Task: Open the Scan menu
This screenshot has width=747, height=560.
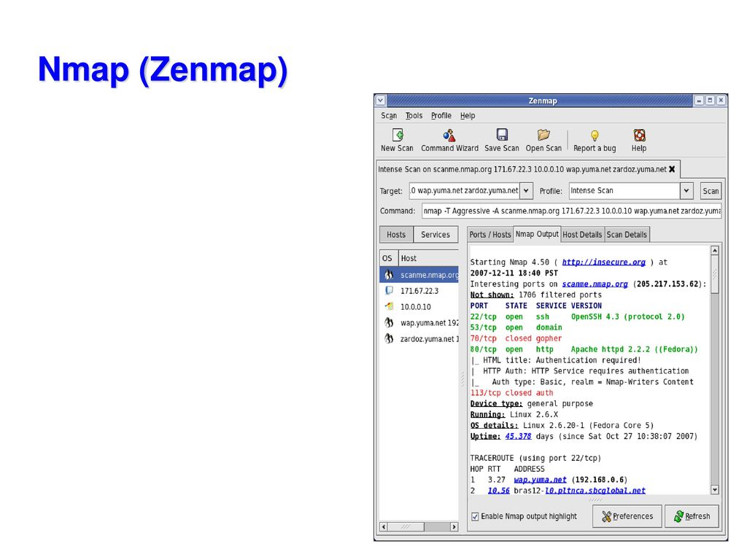Action: point(389,116)
